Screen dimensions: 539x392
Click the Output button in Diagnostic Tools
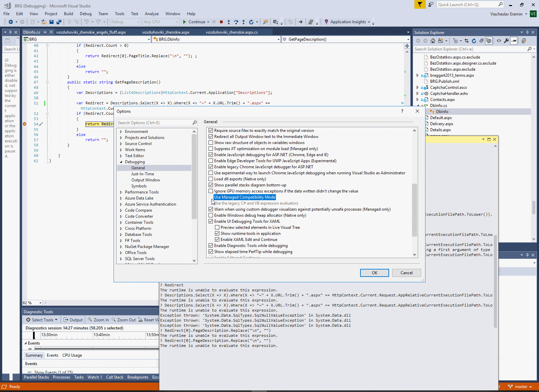(73, 320)
